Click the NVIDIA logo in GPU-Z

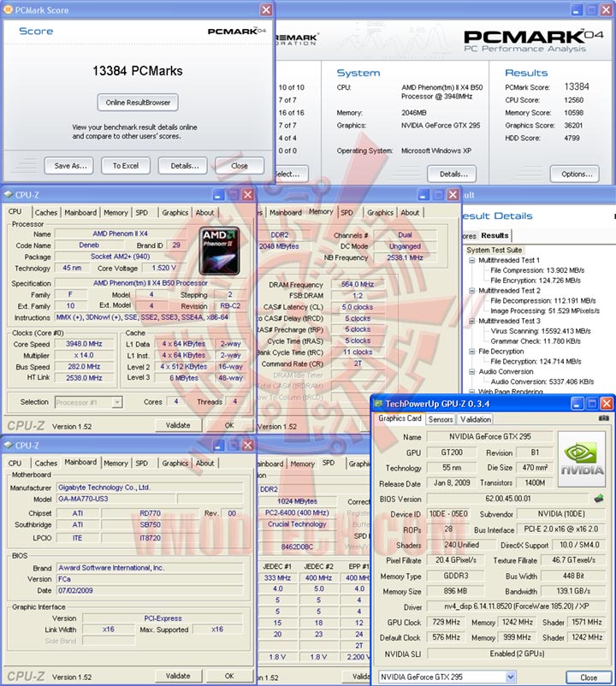(583, 459)
